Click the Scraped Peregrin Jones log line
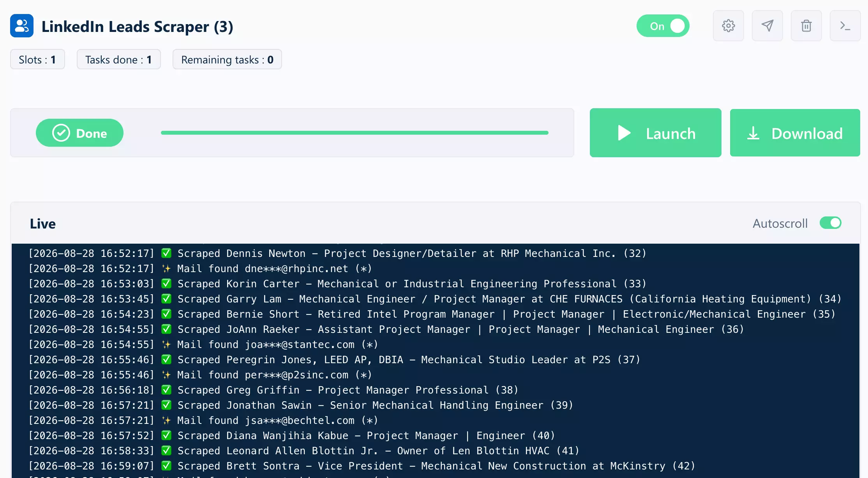868x478 pixels. tap(335, 360)
